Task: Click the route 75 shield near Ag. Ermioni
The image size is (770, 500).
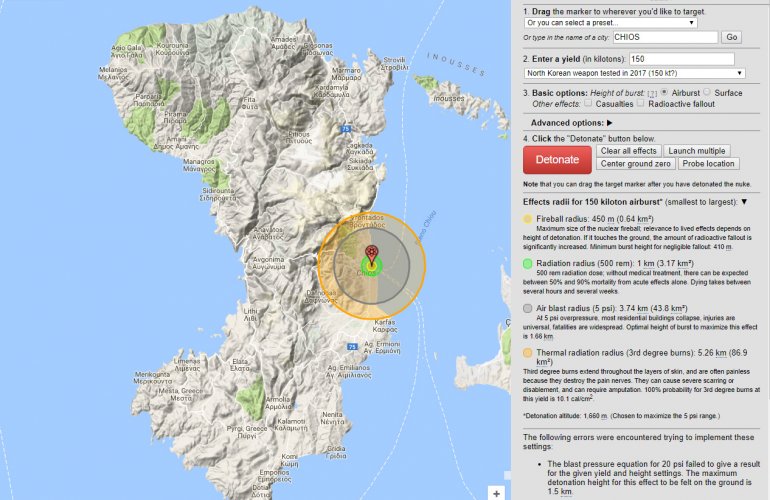Action: [x=352, y=347]
